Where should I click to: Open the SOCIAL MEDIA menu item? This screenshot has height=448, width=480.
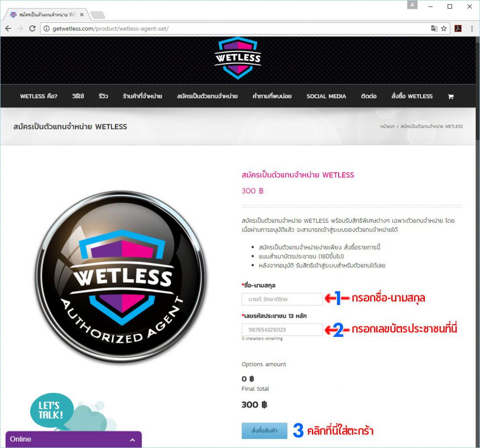(x=326, y=96)
